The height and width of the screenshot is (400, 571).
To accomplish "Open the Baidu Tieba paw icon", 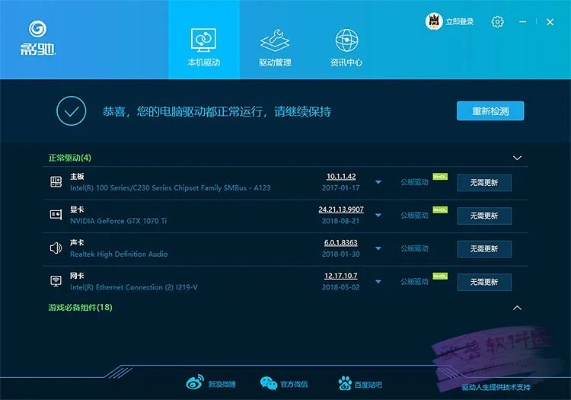I will click(345, 383).
